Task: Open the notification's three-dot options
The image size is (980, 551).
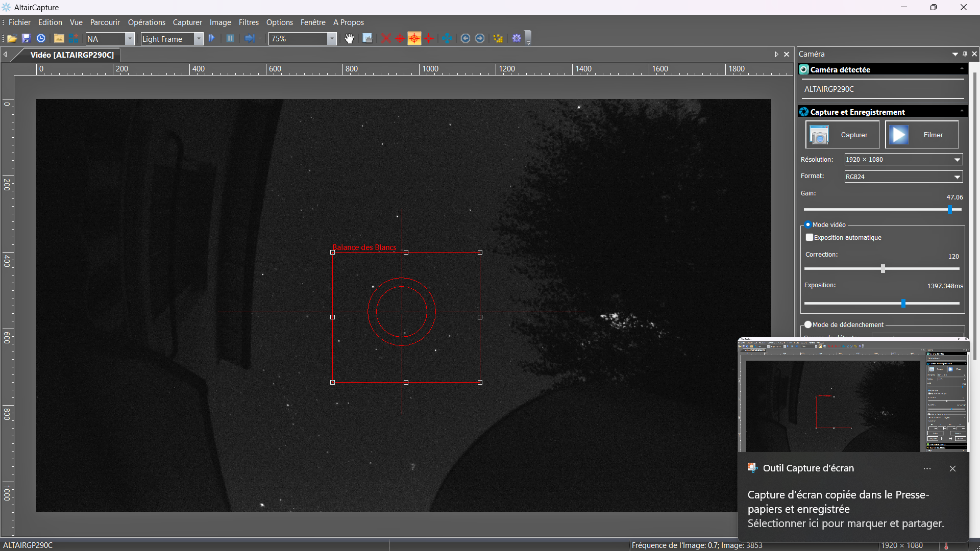Action: 927,468
